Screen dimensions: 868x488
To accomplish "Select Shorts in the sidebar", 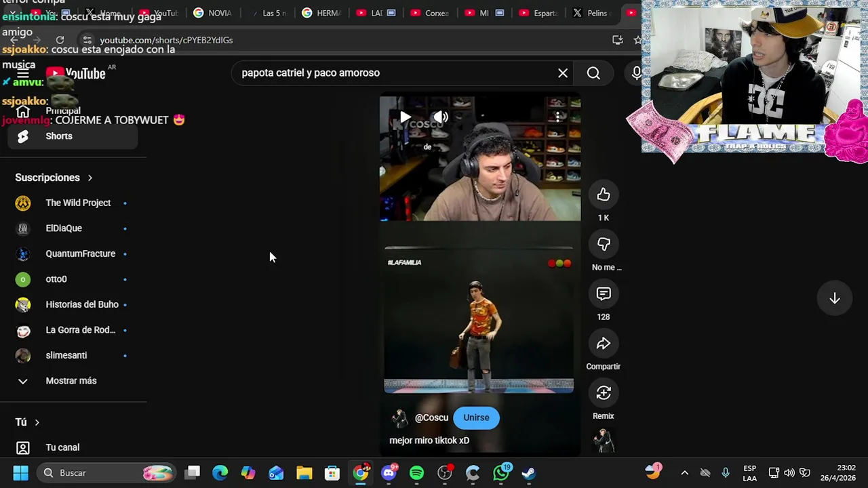I will click(73, 136).
